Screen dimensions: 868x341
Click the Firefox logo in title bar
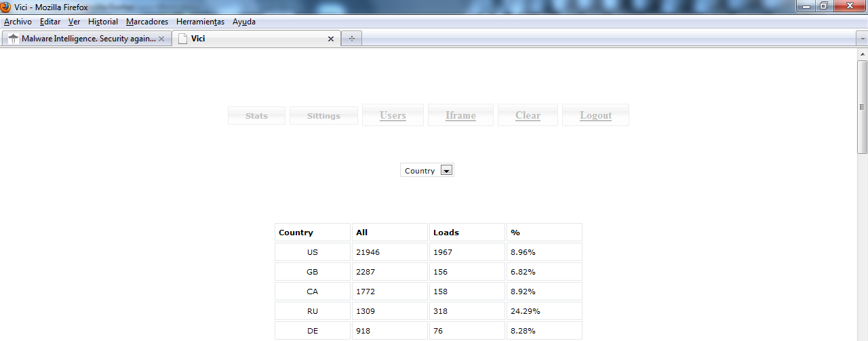(x=6, y=7)
